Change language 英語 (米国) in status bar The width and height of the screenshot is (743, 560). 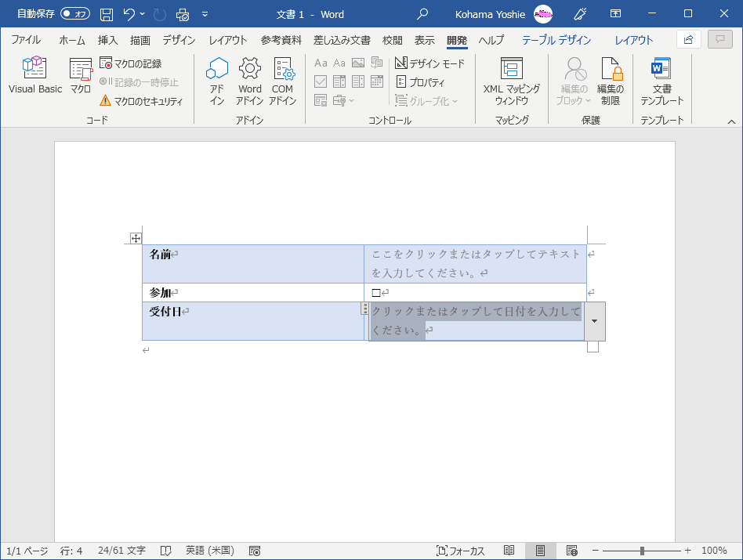pyautogui.click(x=210, y=551)
